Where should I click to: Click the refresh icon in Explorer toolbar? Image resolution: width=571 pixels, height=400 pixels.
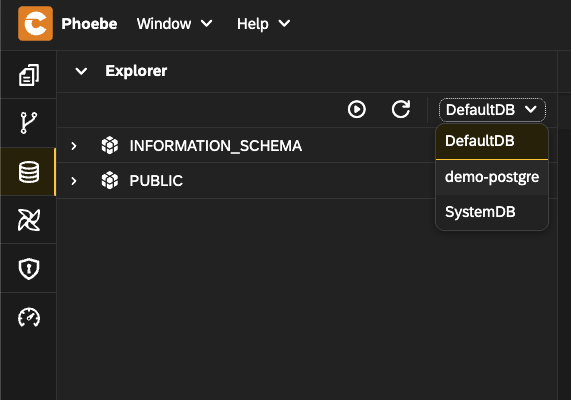click(x=401, y=109)
